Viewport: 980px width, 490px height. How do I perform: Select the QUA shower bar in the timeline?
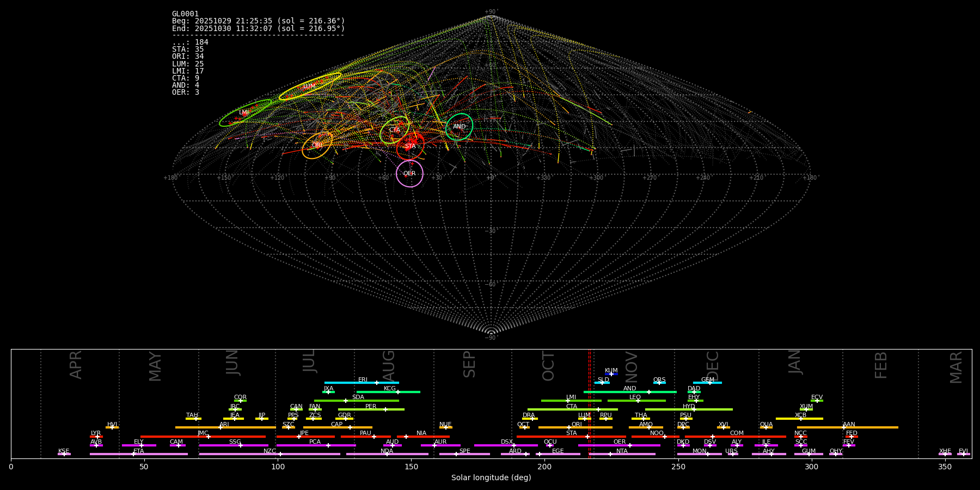pyautogui.click(x=766, y=427)
